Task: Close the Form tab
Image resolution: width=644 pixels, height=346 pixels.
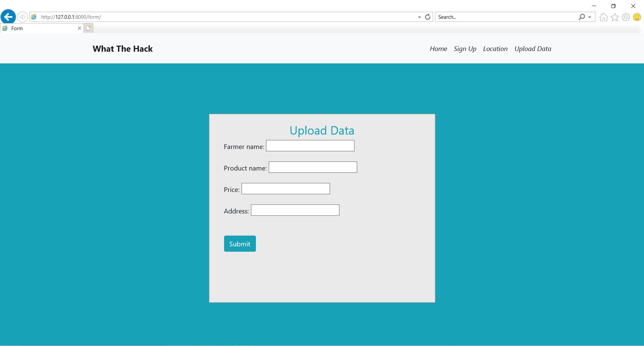Action: pos(79,28)
